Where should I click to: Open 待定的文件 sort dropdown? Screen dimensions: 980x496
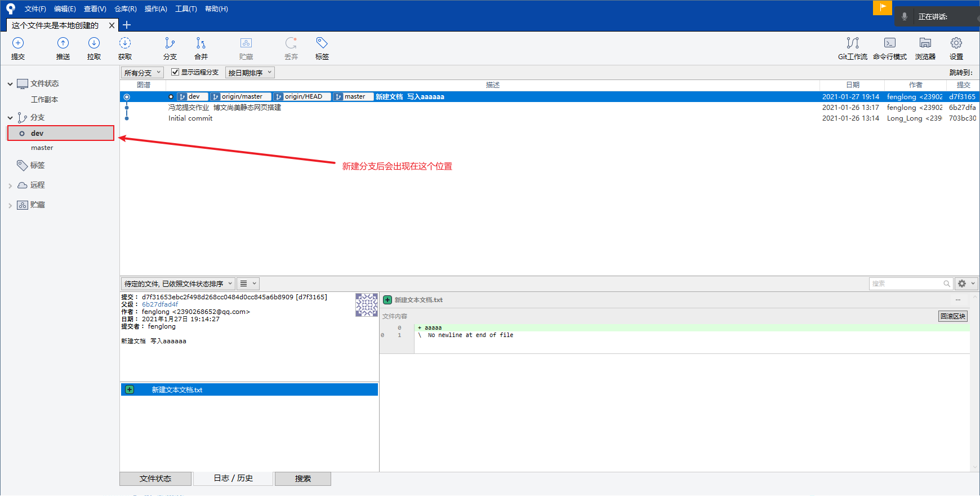[178, 284]
